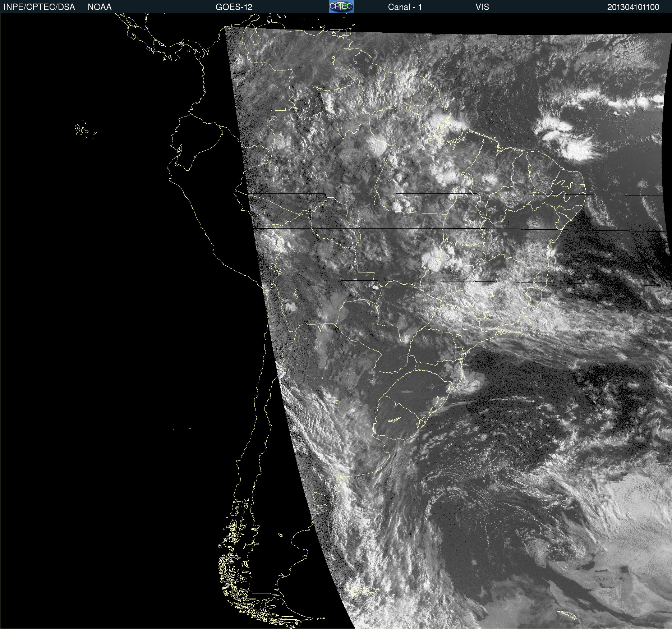Select the INPE/CPTEC/DSA header text

[x=39, y=7]
